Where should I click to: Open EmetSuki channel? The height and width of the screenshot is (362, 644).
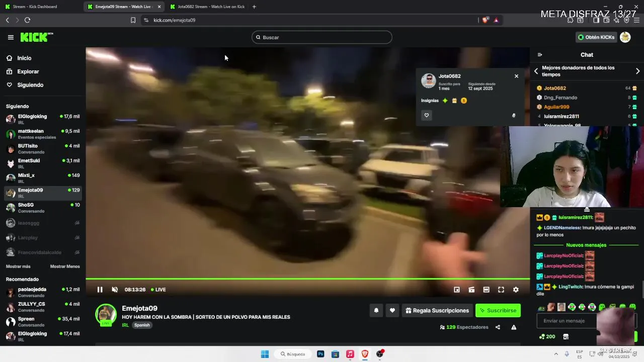click(42, 163)
